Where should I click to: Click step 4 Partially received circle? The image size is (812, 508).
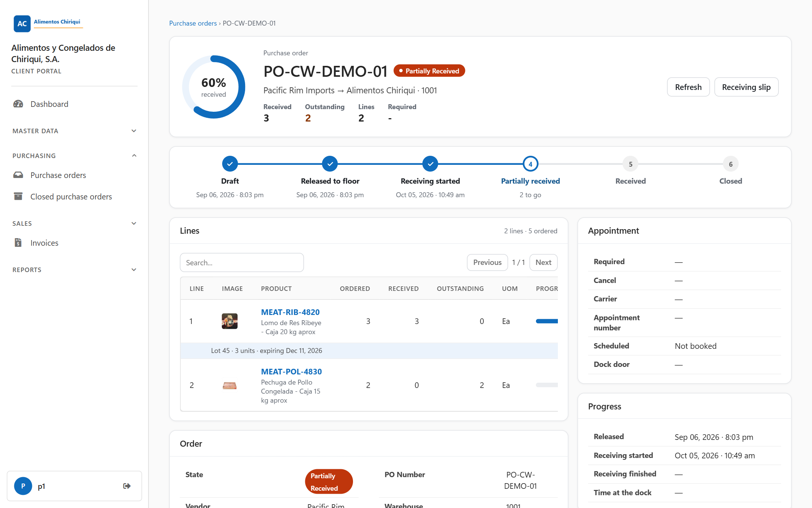[x=530, y=164]
